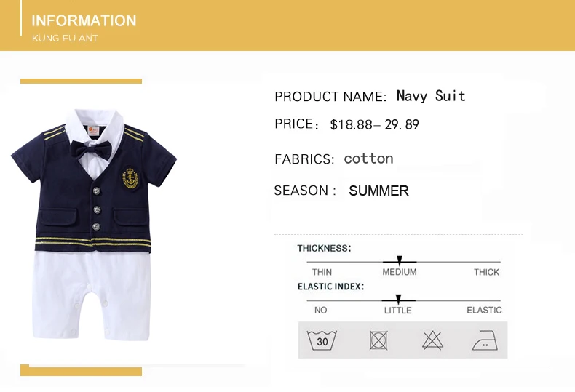Click the baby romper product image
Viewport: 575px width, 392px height.
click(94, 225)
